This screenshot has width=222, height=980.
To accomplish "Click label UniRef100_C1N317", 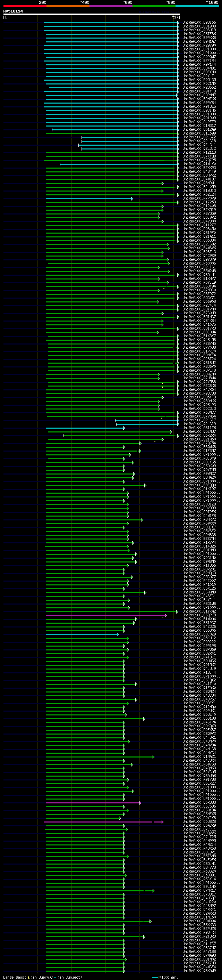I will point(199,126).
